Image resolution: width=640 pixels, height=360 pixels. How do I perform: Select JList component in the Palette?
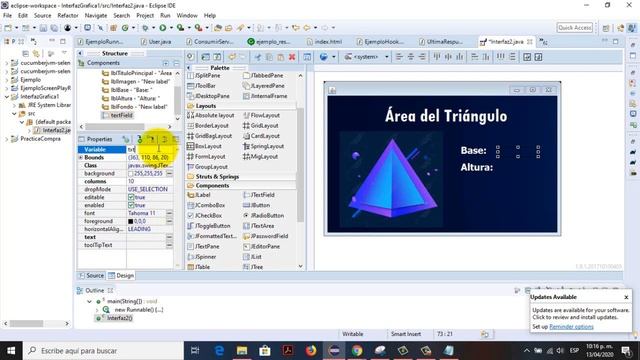pos(252,257)
